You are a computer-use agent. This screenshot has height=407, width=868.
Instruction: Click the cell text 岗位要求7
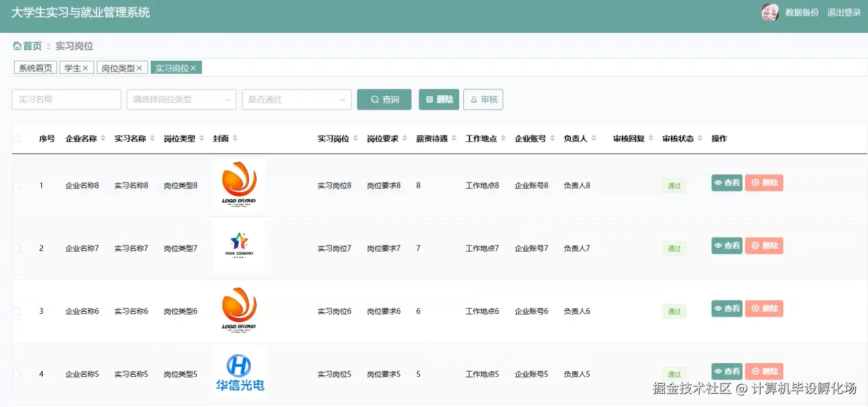coord(383,248)
